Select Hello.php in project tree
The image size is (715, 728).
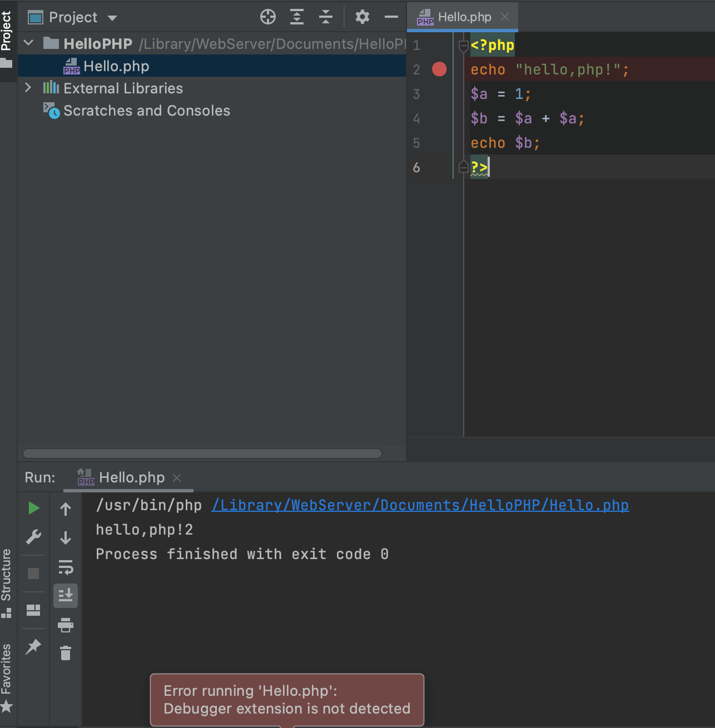(x=212, y=66)
